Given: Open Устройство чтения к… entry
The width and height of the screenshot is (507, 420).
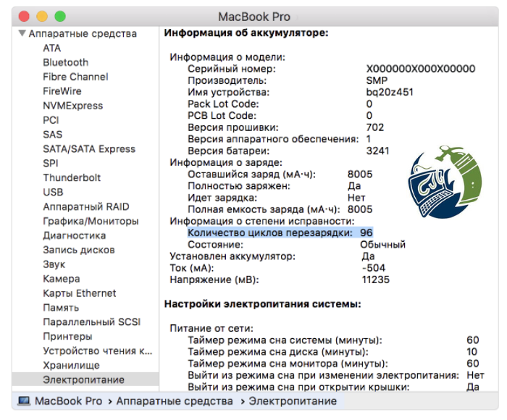Looking at the screenshot, I should point(98,350).
